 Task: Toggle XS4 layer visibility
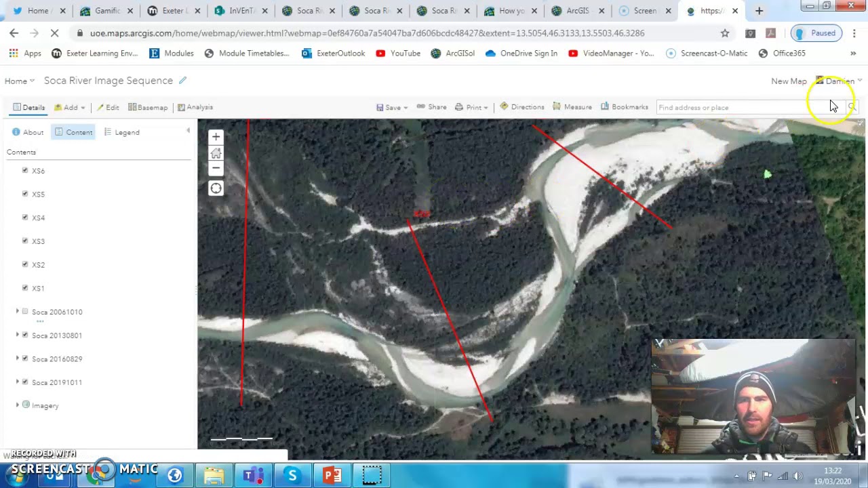click(25, 217)
